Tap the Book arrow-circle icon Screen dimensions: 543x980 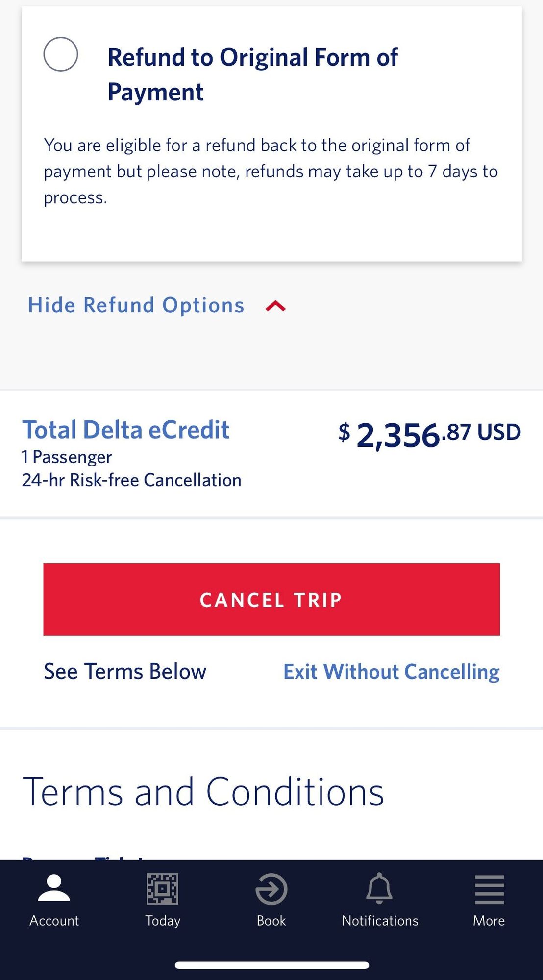coord(271,889)
